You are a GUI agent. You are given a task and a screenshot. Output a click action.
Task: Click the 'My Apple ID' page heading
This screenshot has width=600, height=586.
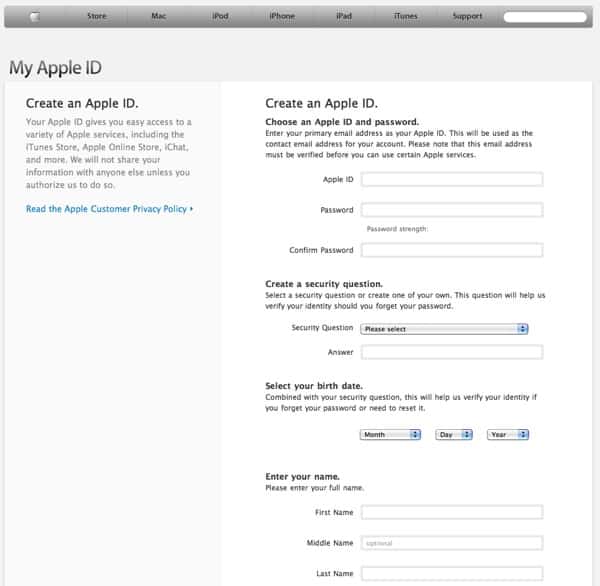(x=55, y=68)
